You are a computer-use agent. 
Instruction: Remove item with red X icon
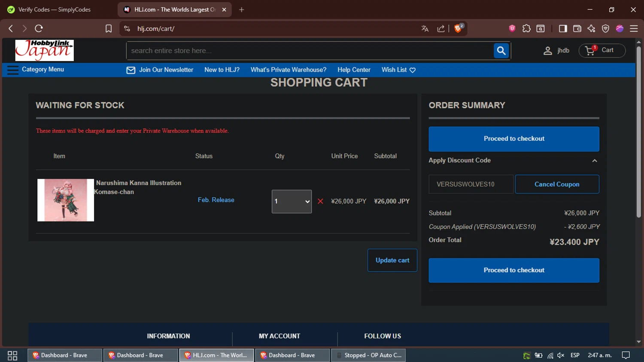click(x=320, y=201)
